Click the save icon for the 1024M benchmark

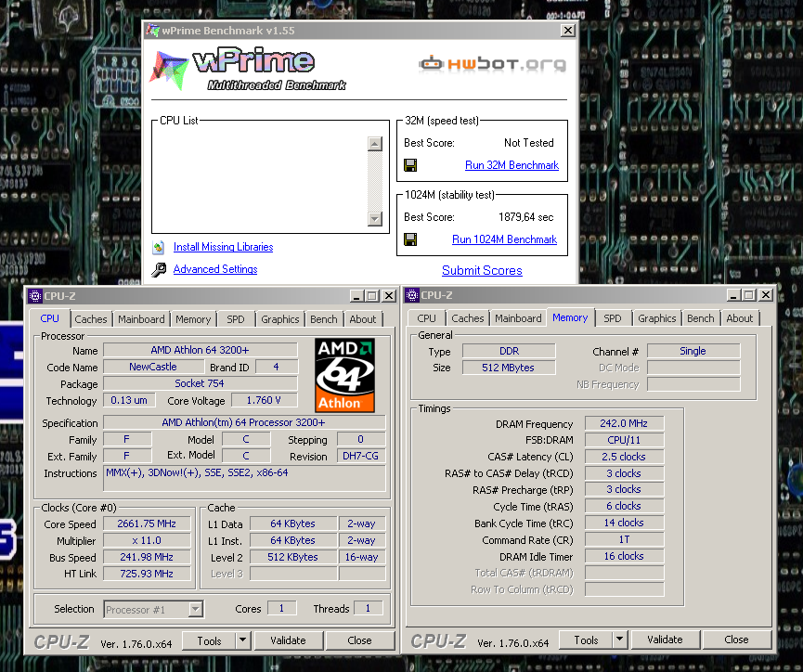point(410,239)
